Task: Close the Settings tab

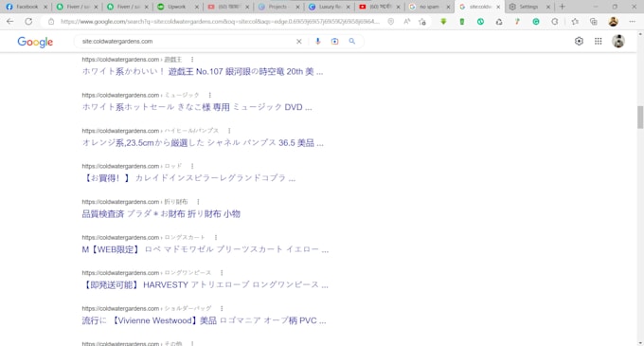Action: click(548, 7)
